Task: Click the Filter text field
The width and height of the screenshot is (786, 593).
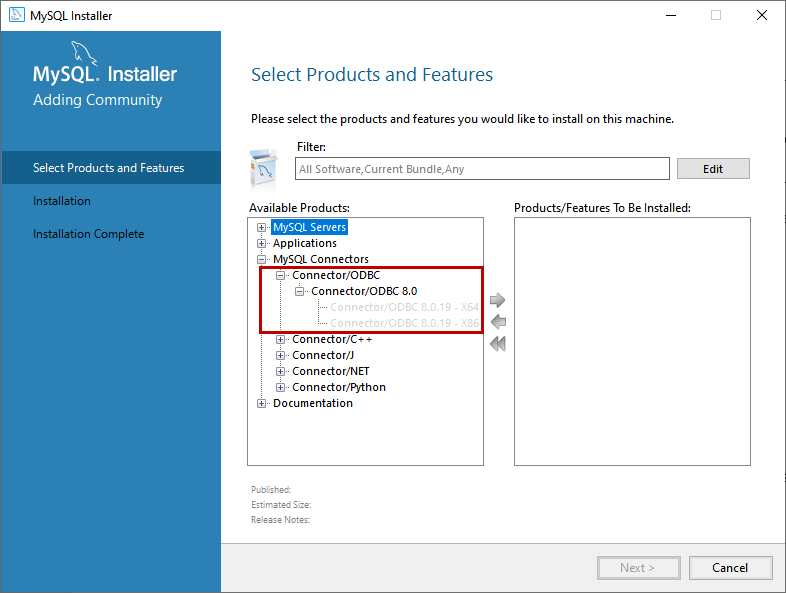Action: (x=482, y=169)
